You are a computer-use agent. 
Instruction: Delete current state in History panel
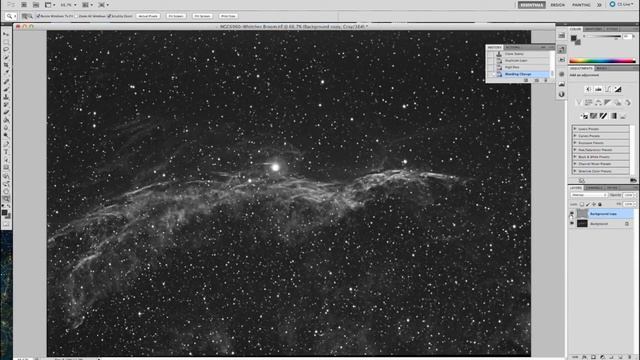(x=546, y=80)
